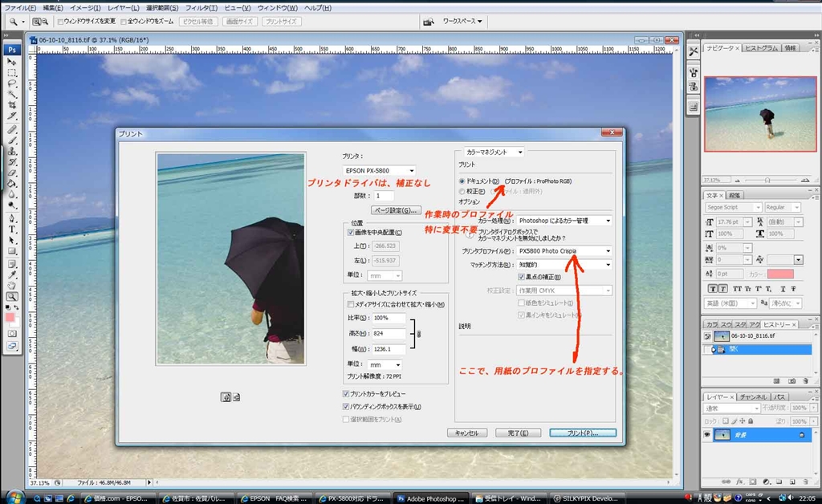Hide the 背景 layer using the eye icon

tap(708, 434)
